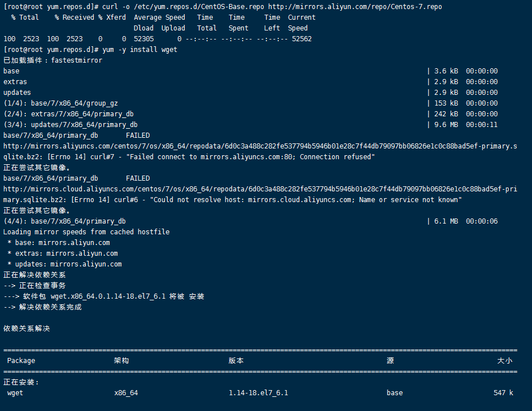Click the 52562 current speed value
The image size is (532, 411).
302,39
